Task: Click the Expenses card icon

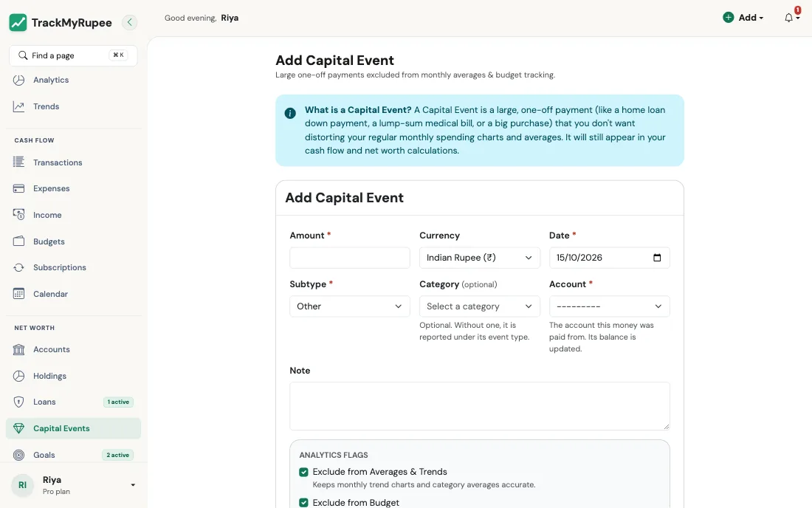Action: point(18,188)
